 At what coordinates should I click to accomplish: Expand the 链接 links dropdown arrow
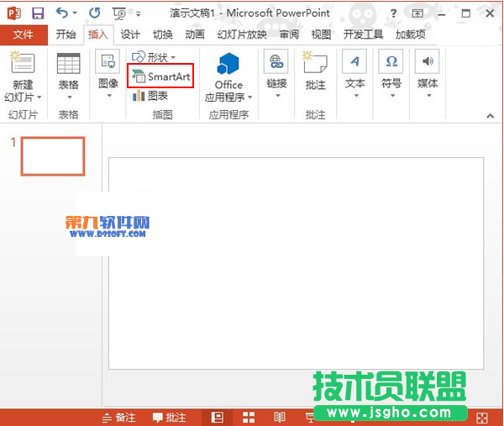[278, 96]
